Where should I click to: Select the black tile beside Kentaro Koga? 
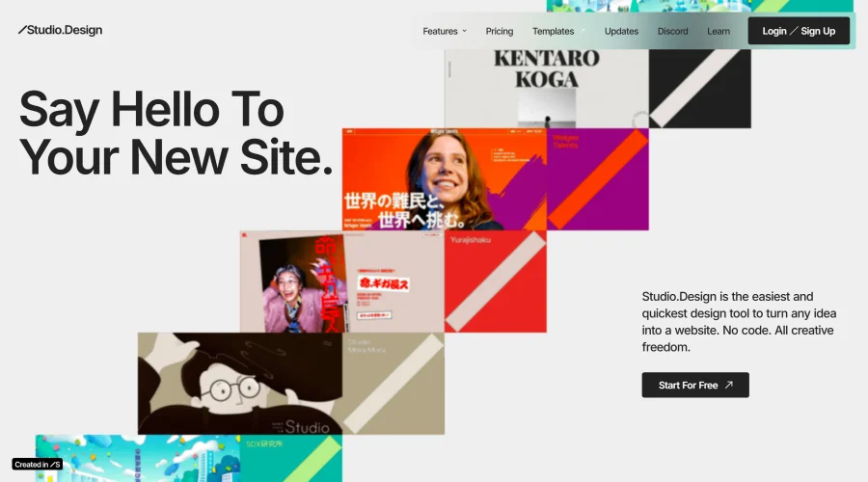[x=700, y=89]
